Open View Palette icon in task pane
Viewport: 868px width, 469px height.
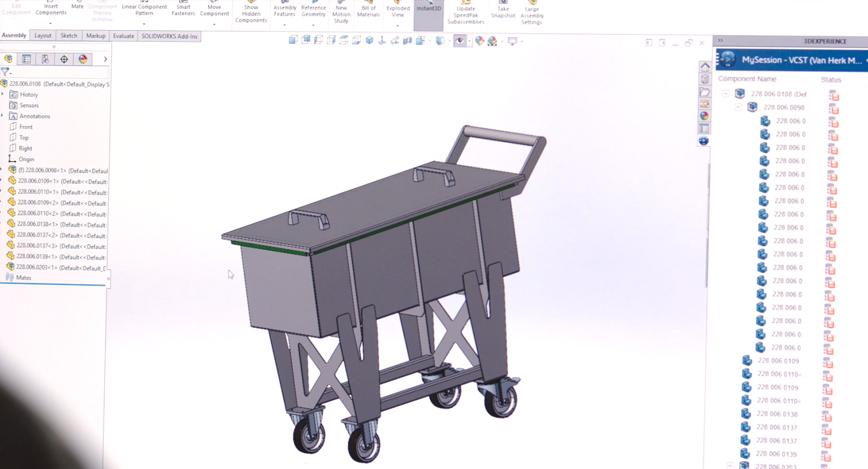point(705,104)
